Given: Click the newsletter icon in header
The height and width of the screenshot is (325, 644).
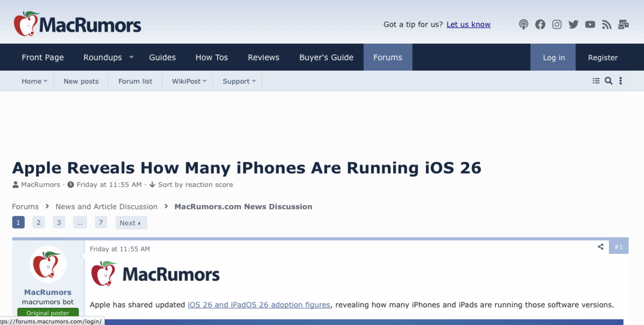Looking at the screenshot, I should coord(623,24).
